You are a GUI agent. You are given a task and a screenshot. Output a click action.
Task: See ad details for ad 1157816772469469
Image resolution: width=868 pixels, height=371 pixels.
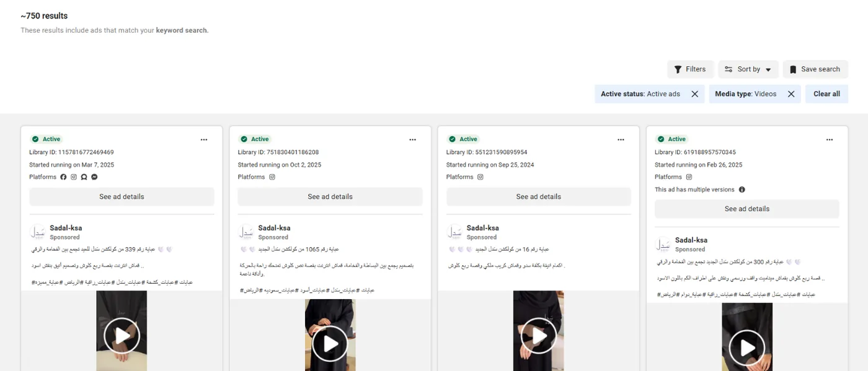[122, 197]
